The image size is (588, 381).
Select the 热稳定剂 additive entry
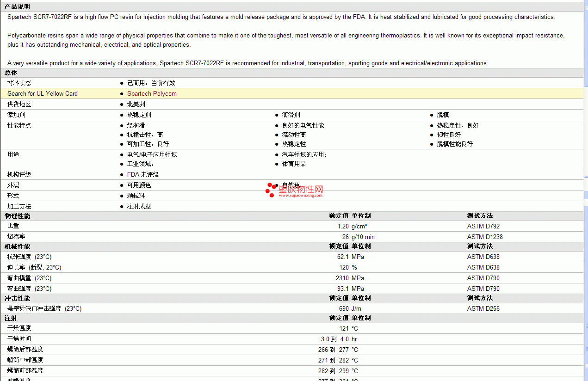[x=139, y=115]
